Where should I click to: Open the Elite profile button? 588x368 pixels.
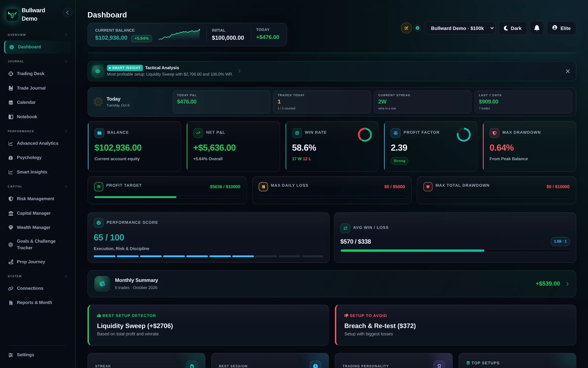[561, 28]
